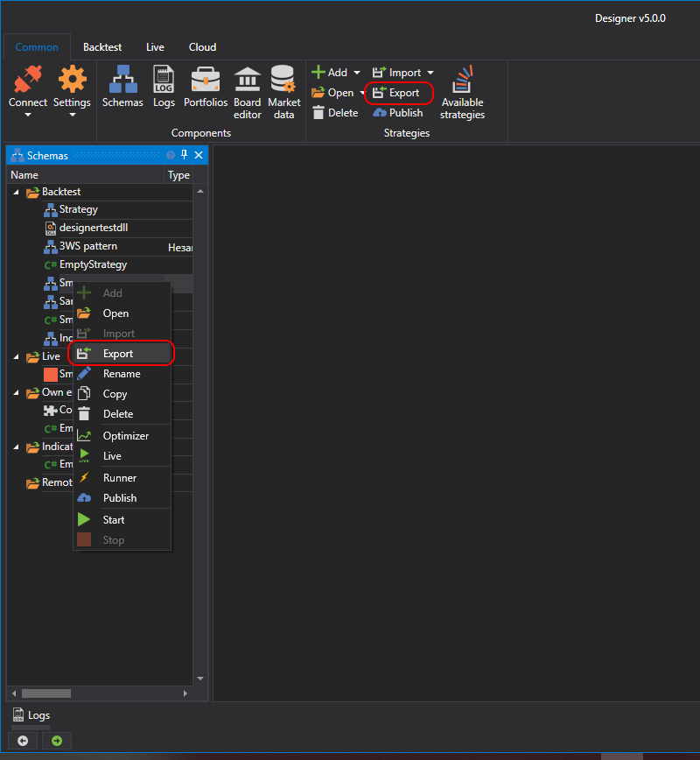Click the Add strategy button in ribbon
This screenshot has width=700, height=760.
point(330,73)
